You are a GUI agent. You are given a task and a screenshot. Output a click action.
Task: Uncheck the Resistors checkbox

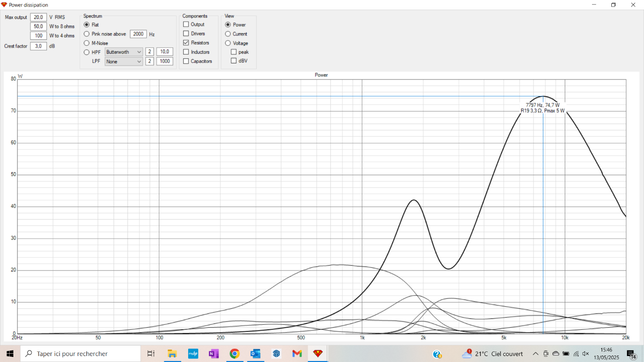(186, 43)
